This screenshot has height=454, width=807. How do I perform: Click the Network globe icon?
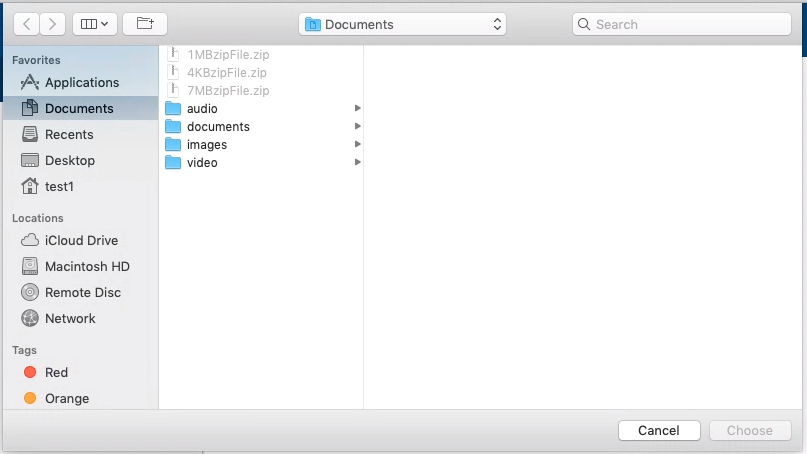tap(30, 318)
